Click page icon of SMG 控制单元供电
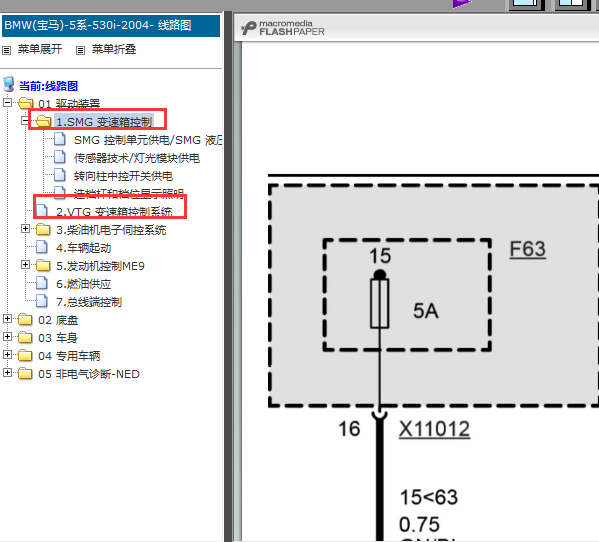 click(x=60, y=139)
